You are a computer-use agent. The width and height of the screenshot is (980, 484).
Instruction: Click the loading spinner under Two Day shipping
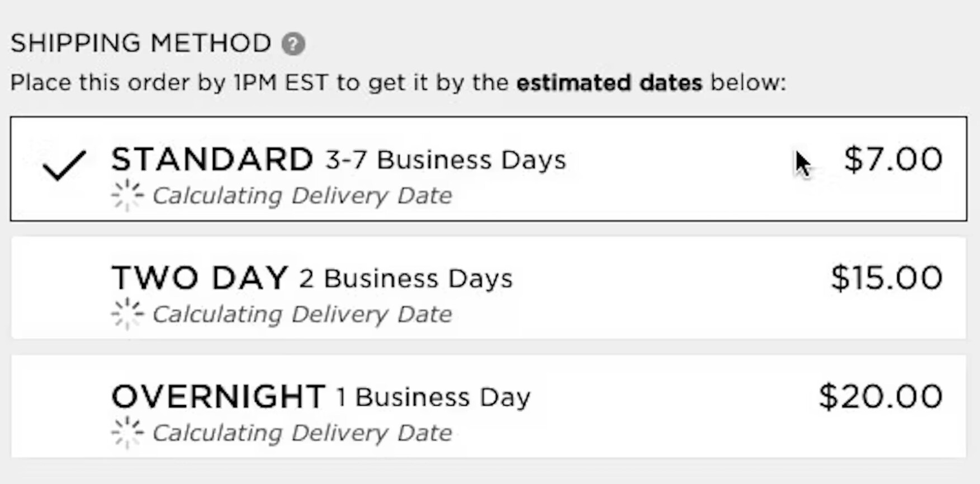coord(127,314)
